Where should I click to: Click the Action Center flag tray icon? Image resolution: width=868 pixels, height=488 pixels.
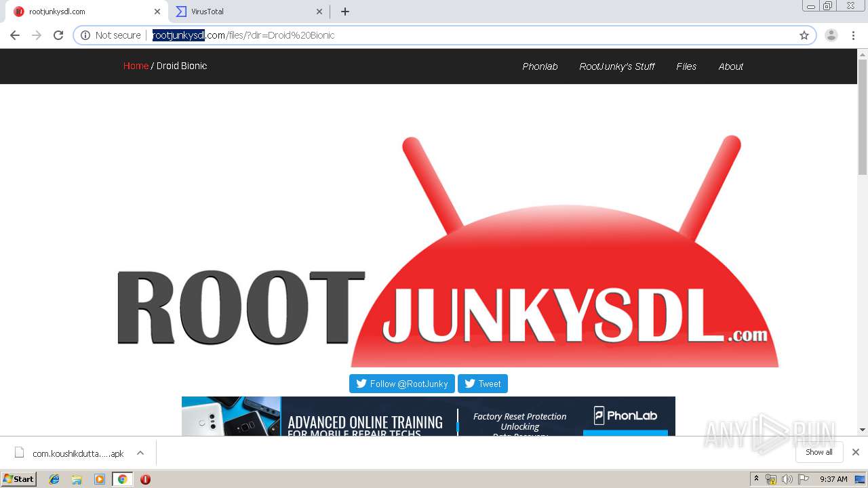[804, 479]
